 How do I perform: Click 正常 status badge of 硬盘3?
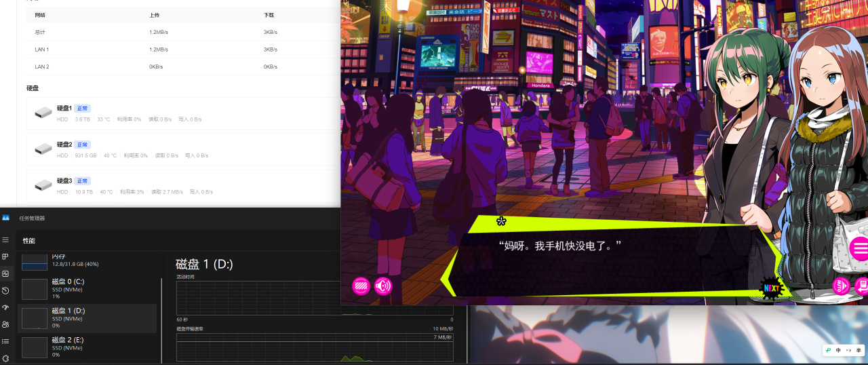point(82,181)
